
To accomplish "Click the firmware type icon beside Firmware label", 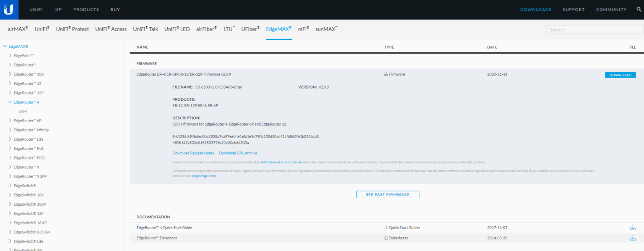I will [x=386, y=74].
